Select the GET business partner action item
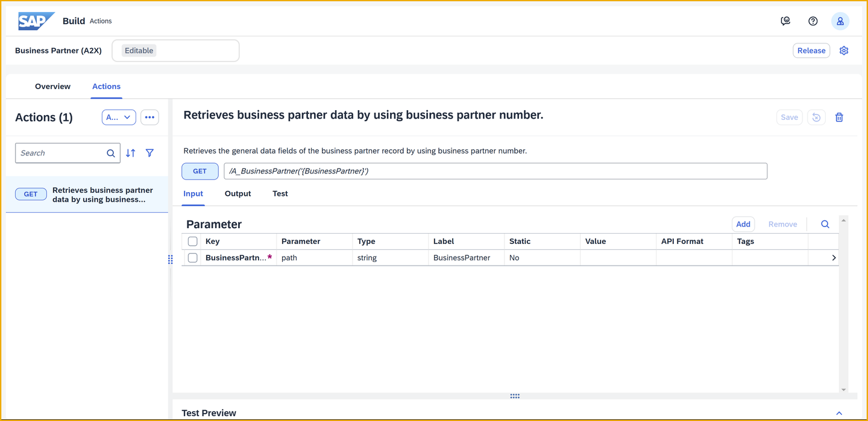 click(87, 195)
